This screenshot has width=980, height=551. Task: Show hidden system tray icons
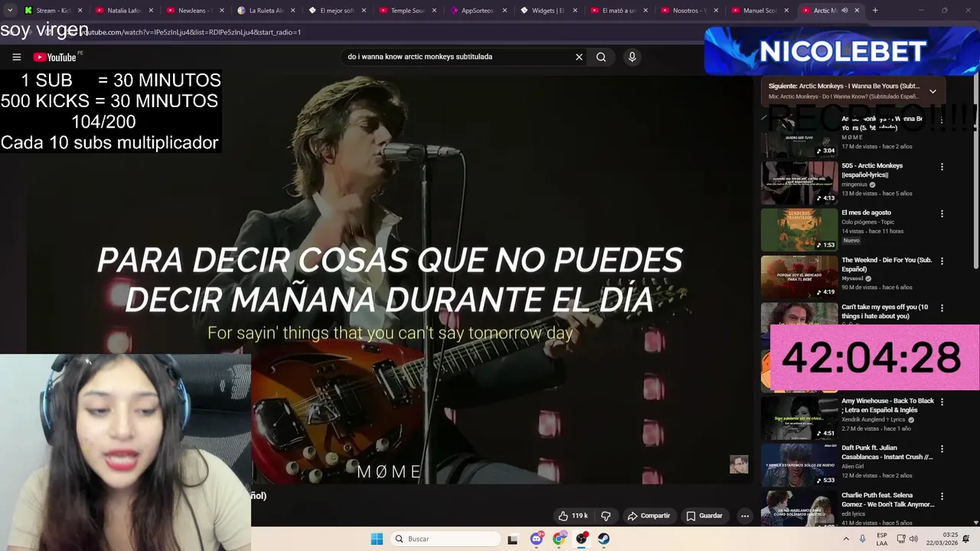pos(846,539)
